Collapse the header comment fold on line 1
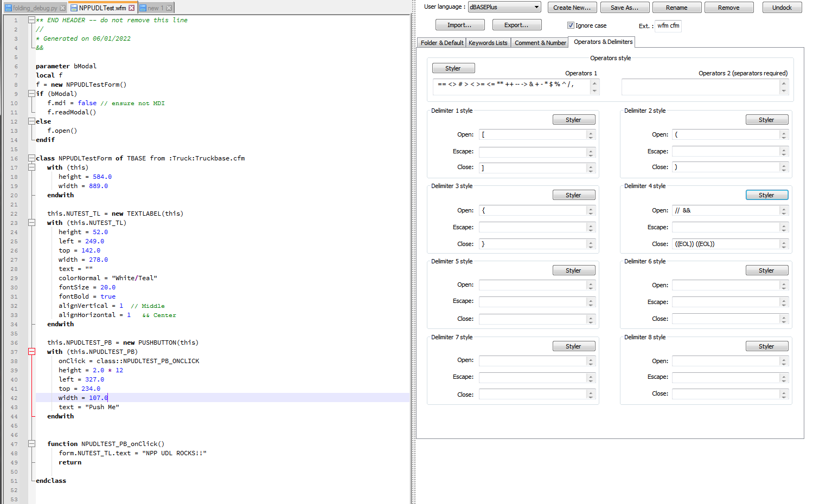813x504 pixels. point(31,20)
